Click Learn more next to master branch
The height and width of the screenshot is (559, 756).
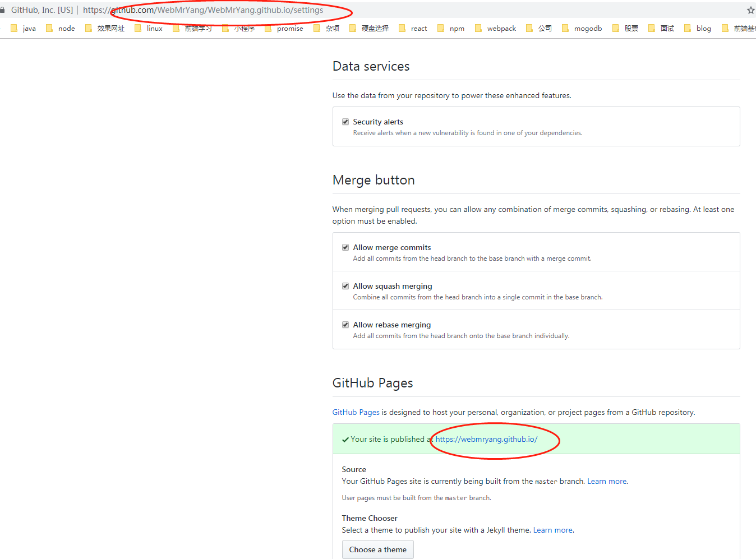tap(607, 481)
